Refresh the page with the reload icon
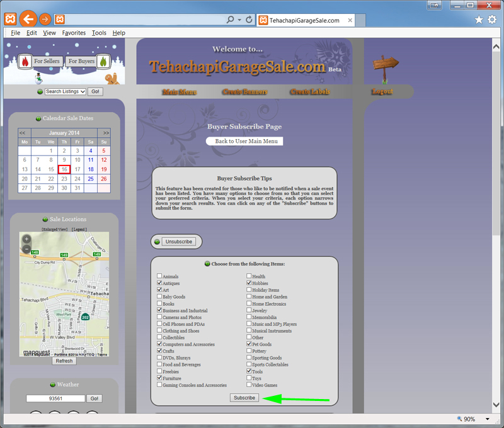This screenshot has width=504, height=428. [249, 20]
